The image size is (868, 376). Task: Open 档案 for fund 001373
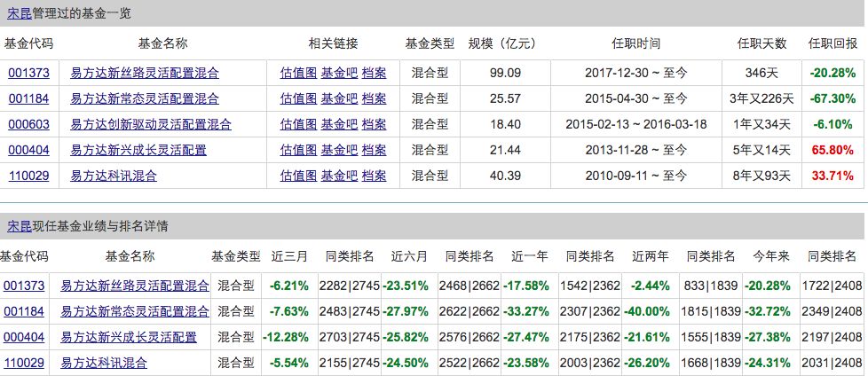tap(375, 73)
